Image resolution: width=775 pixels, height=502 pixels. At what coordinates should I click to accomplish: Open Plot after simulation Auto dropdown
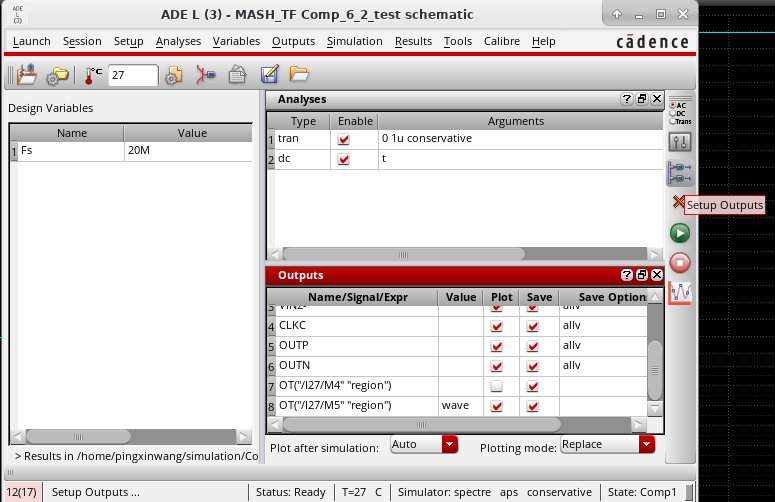(424, 444)
